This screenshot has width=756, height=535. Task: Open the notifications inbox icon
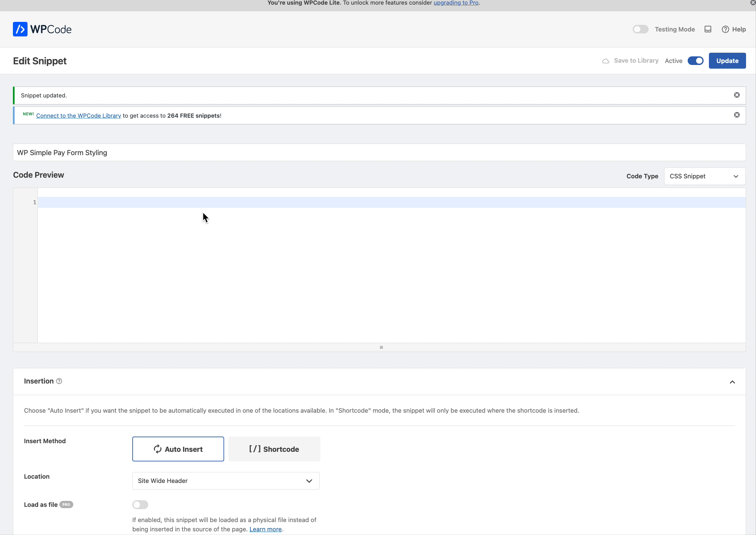click(708, 29)
